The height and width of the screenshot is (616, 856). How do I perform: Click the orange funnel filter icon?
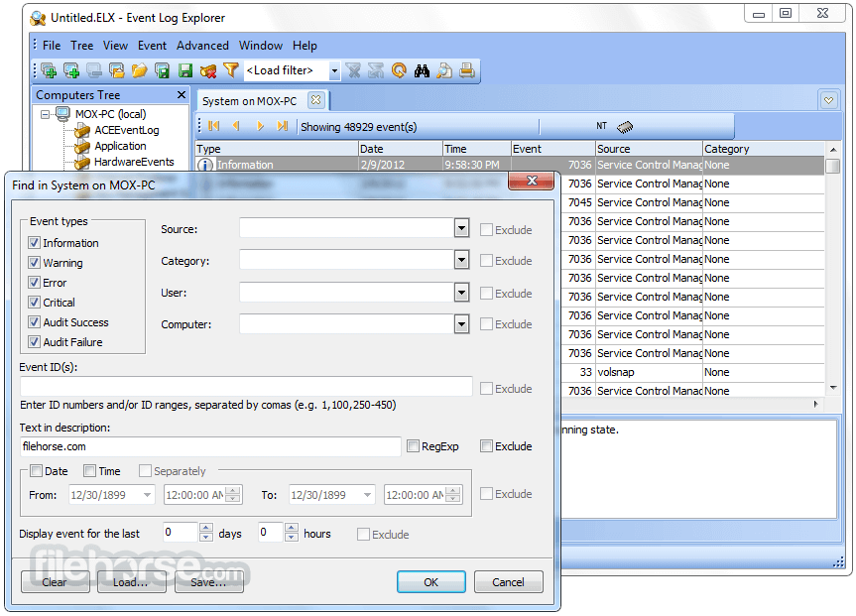point(231,70)
